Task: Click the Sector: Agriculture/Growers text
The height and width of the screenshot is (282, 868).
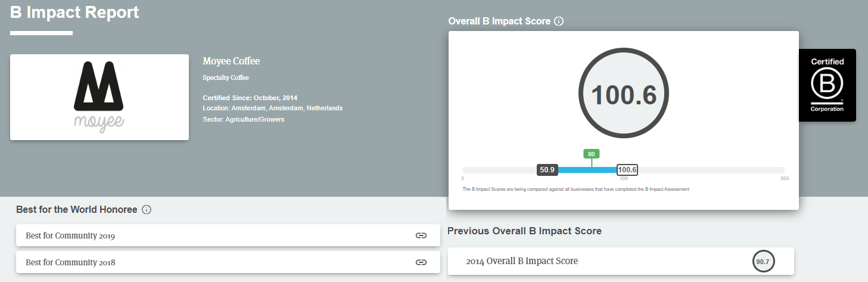Action: point(244,119)
